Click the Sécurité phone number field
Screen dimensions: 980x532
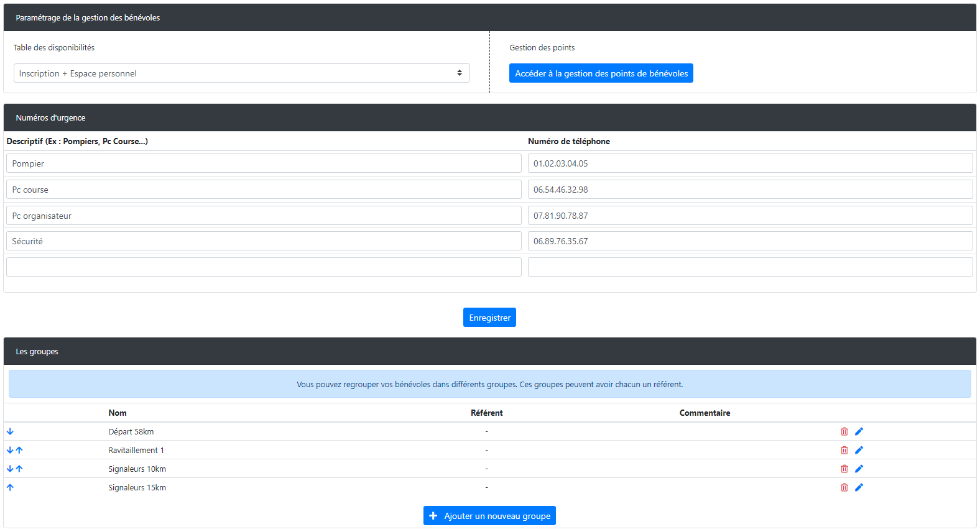pos(750,241)
